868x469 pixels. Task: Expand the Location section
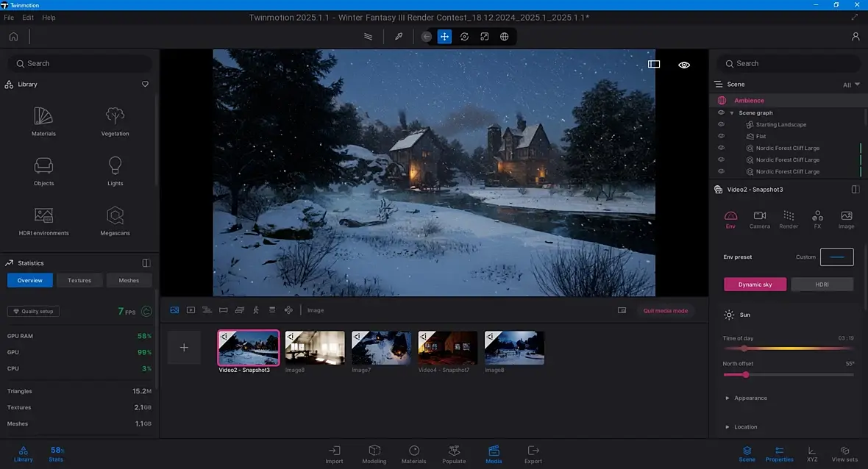click(x=744, y=426)
